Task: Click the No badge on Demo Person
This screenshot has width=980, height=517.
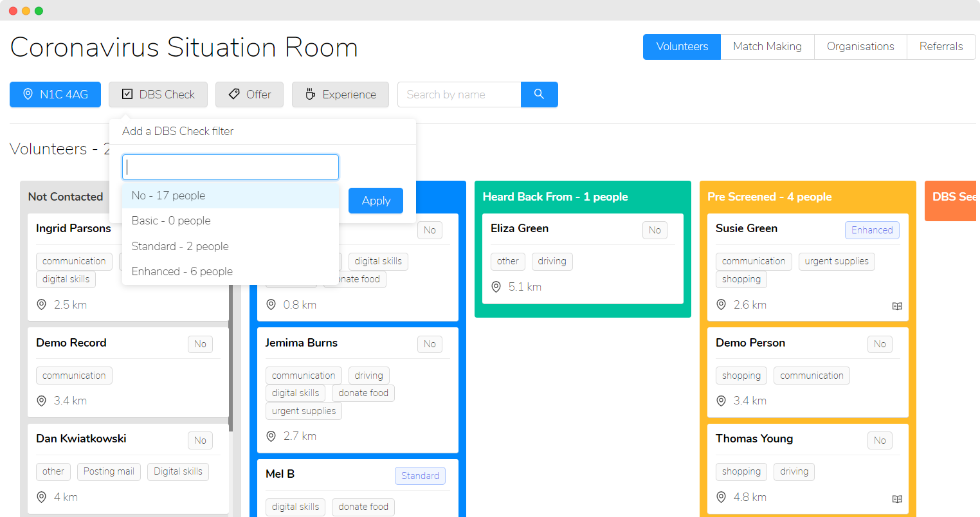Action: pyautogui.click(x=880, y=344)
